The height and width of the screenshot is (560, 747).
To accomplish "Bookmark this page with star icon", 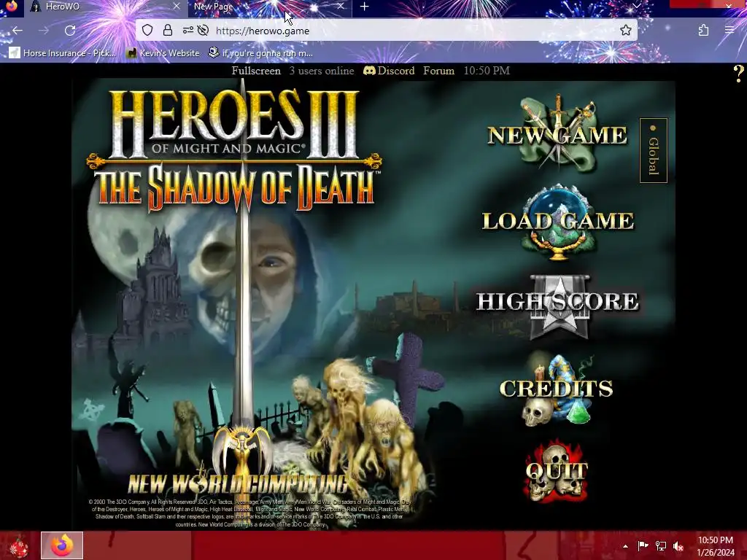I will coord(625,31).
